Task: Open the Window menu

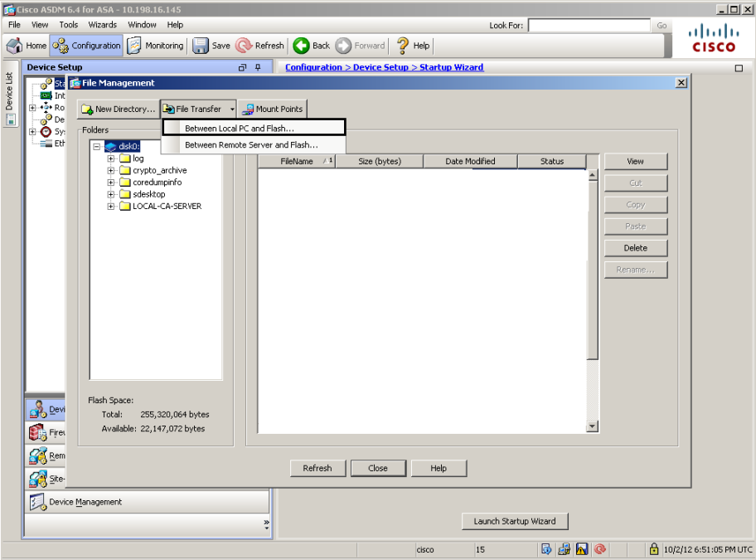Action: (142, 25)
